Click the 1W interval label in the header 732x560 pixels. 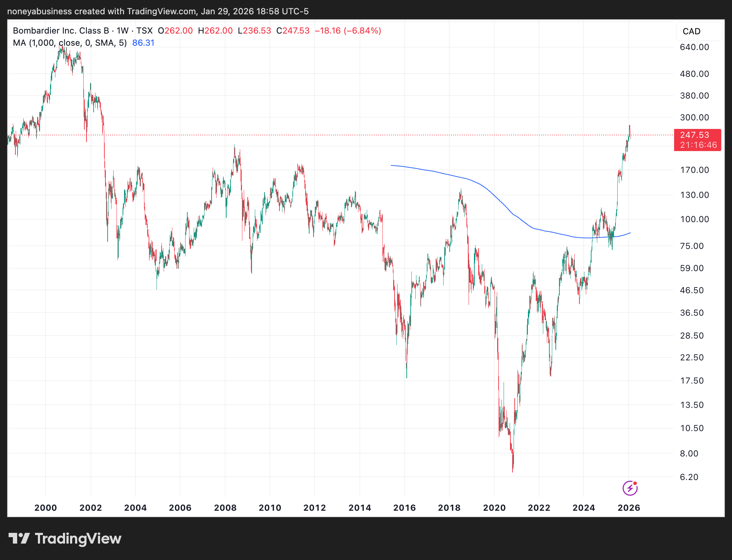click(x=123, y=31)
